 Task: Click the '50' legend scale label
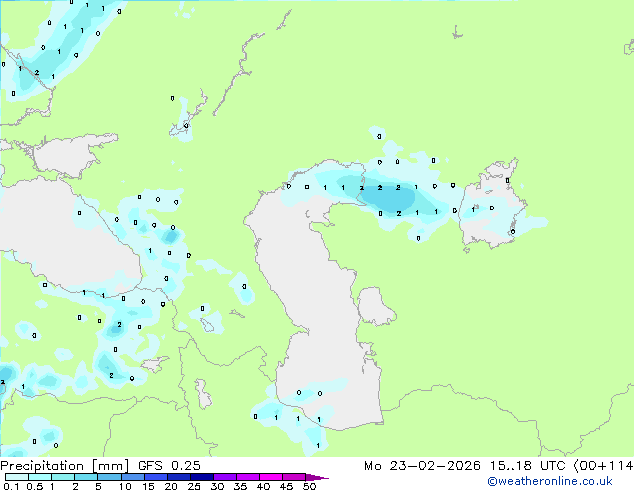tap(309, 486)
